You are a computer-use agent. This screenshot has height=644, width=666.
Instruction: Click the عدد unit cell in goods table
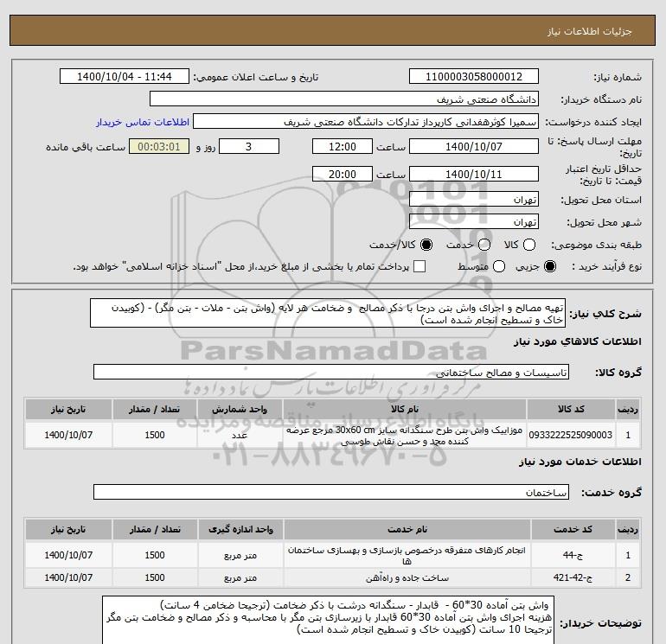coord(240,435)
